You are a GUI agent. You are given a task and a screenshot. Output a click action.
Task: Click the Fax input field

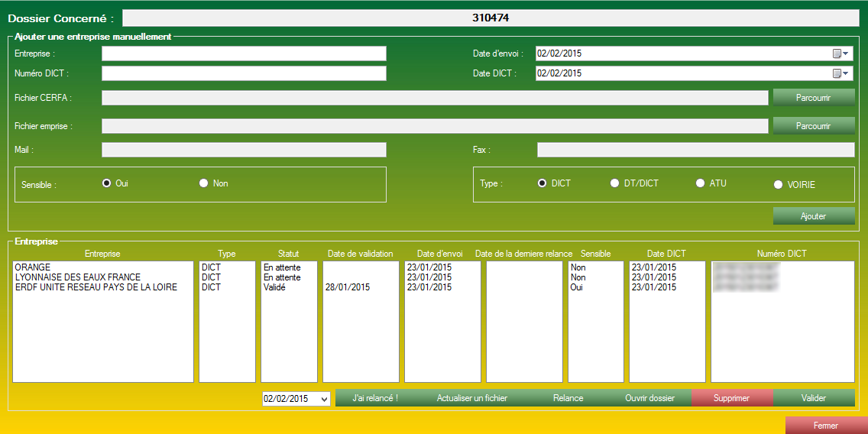coord(696,150)
